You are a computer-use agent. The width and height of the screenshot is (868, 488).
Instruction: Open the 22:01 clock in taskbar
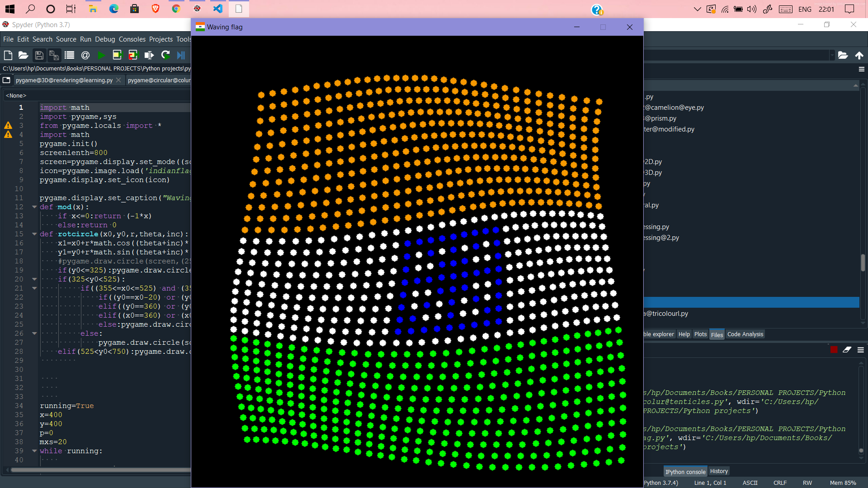(x=826, y=9)
